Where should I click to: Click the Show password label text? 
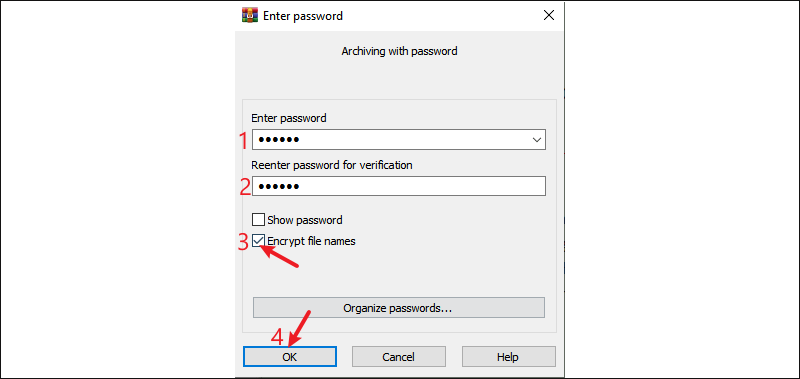tap(305, 220)
